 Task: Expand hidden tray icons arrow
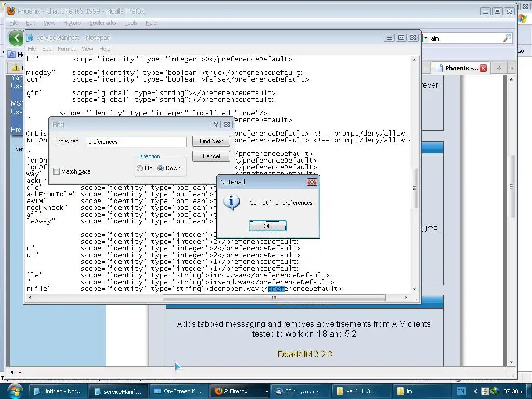tap(475, 391)
